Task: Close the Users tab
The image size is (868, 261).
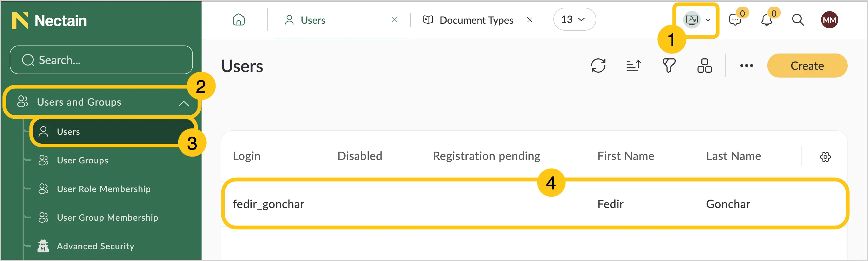Action: pyautogui.click(x=394, y=20)
